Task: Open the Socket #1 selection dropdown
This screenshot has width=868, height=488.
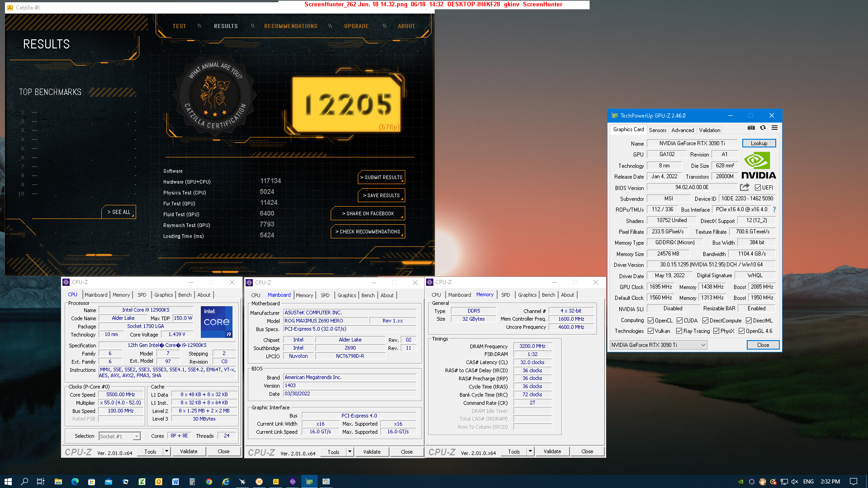Action: pyautogui.click(x=120, y=436)
